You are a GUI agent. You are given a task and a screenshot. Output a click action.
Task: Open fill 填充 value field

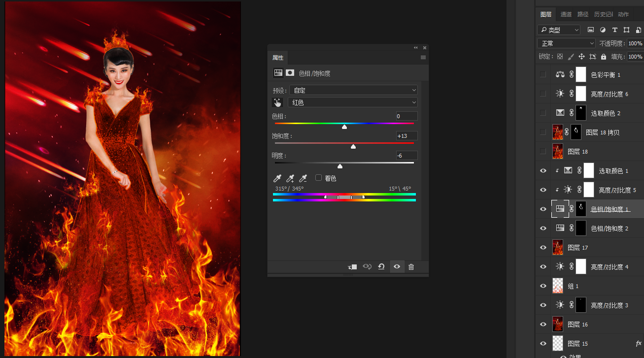coord(635,57)
